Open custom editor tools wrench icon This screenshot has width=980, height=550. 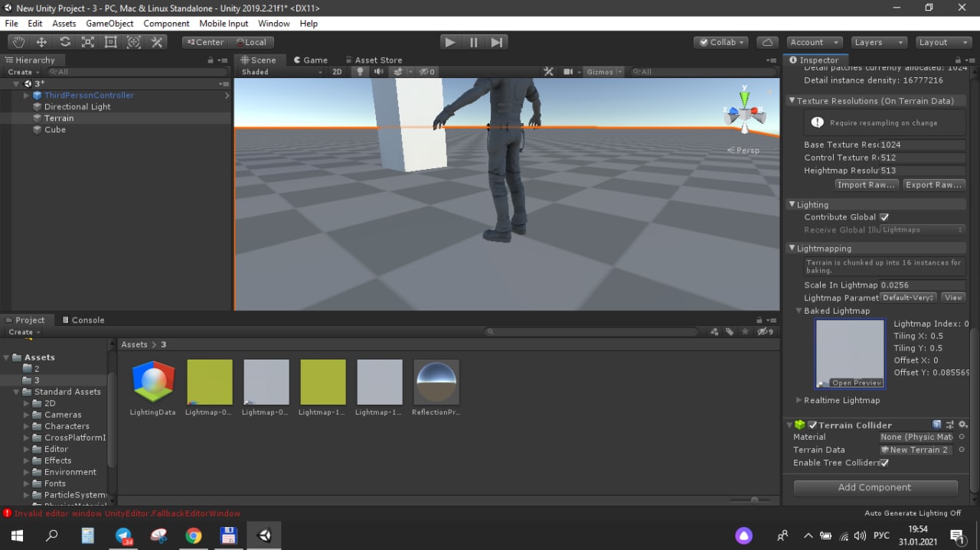pyautogui.click(x=157, y=42)
